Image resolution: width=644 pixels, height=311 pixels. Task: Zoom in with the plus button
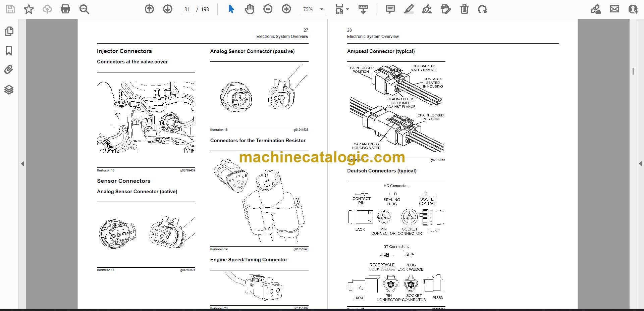point(286,9)
